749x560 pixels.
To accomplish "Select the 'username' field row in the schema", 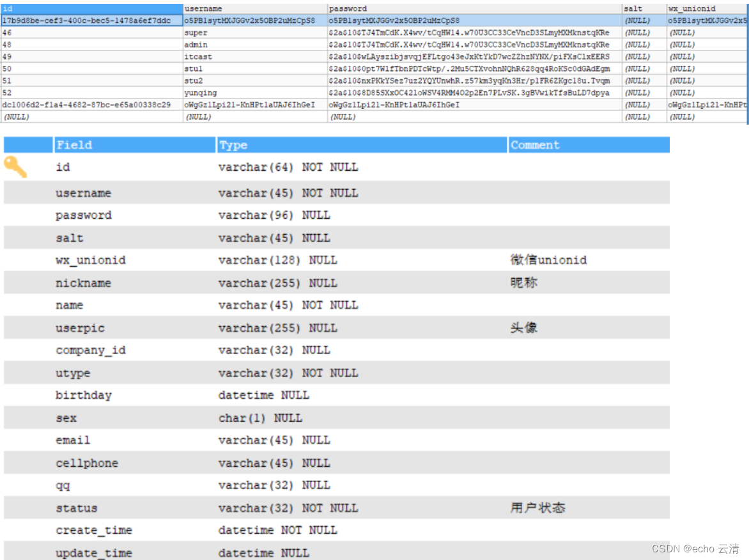I will click(x=337, y=193).
